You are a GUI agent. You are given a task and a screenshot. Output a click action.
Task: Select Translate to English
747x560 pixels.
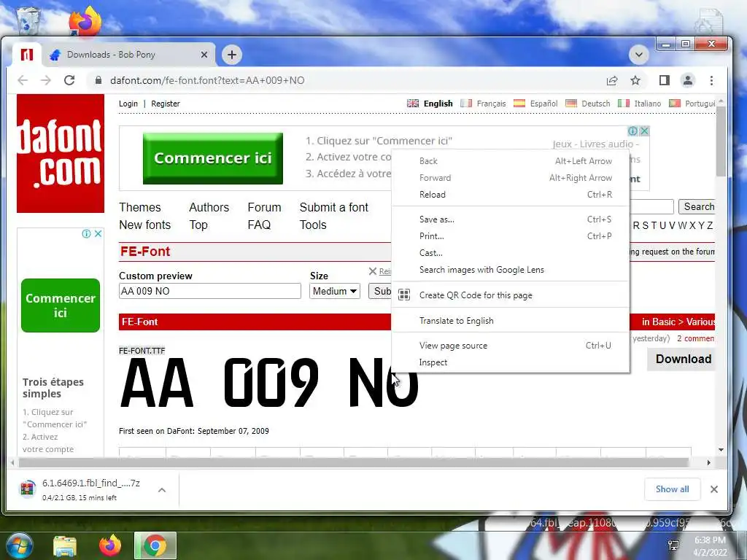(510, 321)
